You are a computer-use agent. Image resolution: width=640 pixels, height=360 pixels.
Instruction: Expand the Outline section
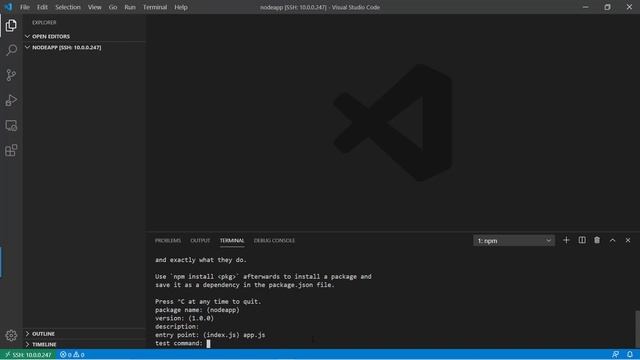coord(84,334)
